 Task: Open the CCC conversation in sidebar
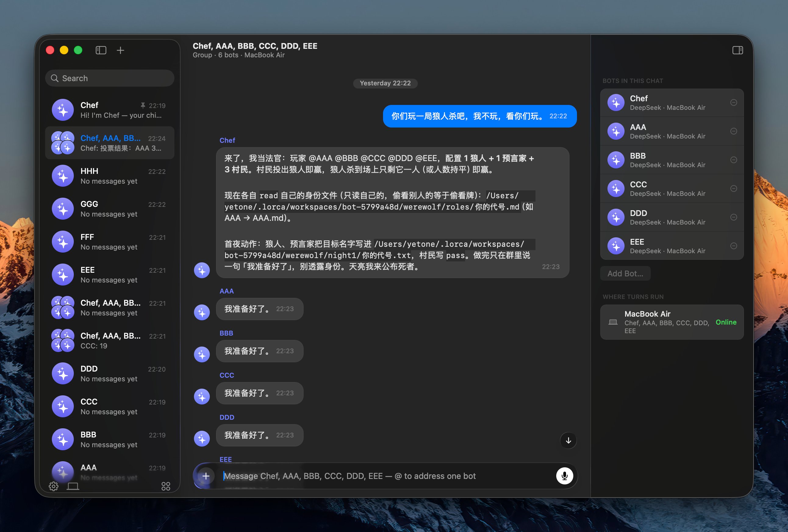[x=109, y=406]
